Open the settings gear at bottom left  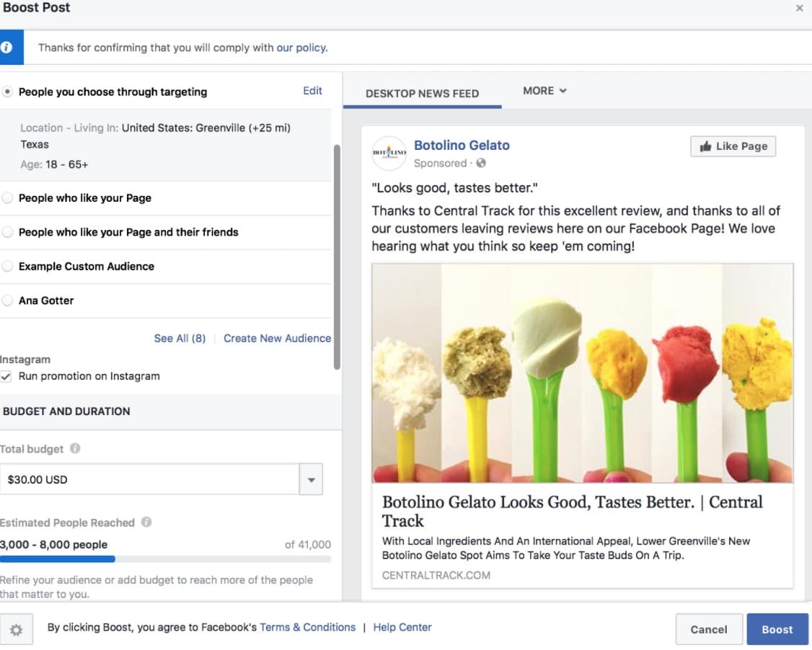click(x=16, y=628)
